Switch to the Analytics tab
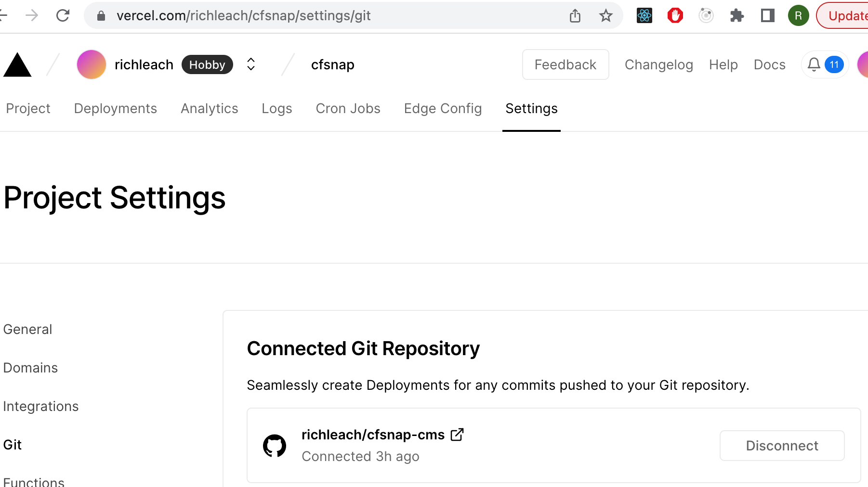Image resolution: width=868 pixels, height=487 pixels. pyautogui.click(x=210, y=109)
